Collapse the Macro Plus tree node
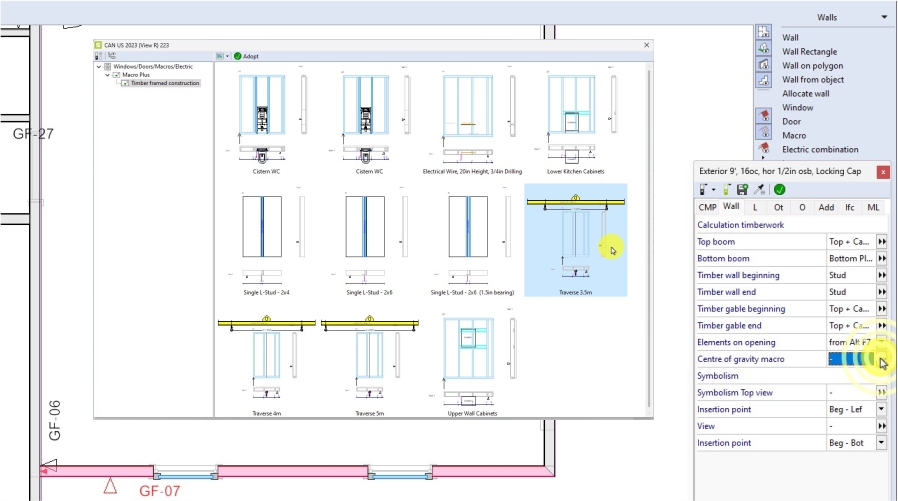898x501 pixels. tap(109, 75)
